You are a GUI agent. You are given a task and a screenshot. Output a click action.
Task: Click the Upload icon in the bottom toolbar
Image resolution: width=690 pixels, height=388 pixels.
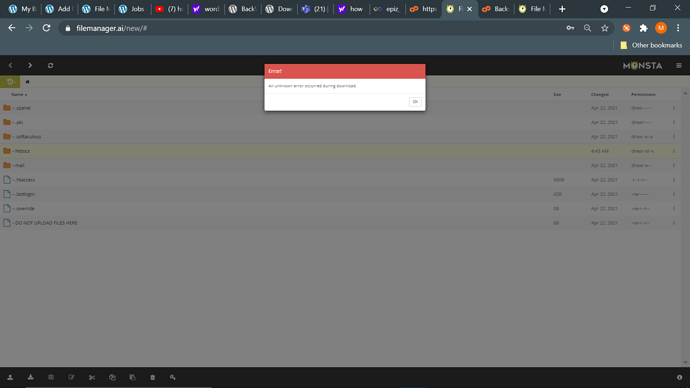pyautogui.click(x=10, y=377)
